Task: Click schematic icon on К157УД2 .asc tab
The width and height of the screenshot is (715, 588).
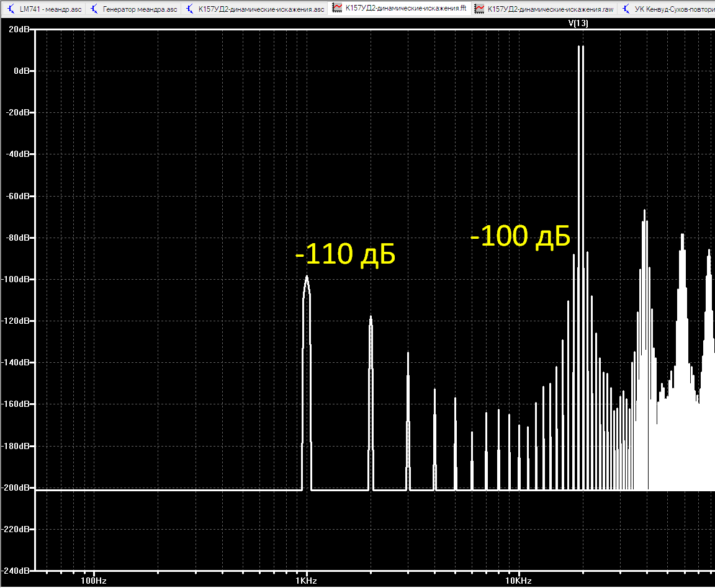Action: (x=190, y=9)
